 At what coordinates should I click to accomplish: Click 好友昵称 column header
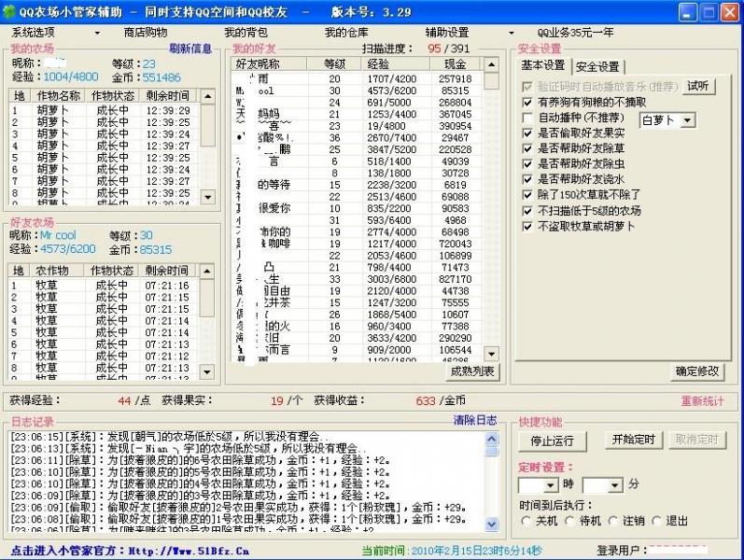270,64
